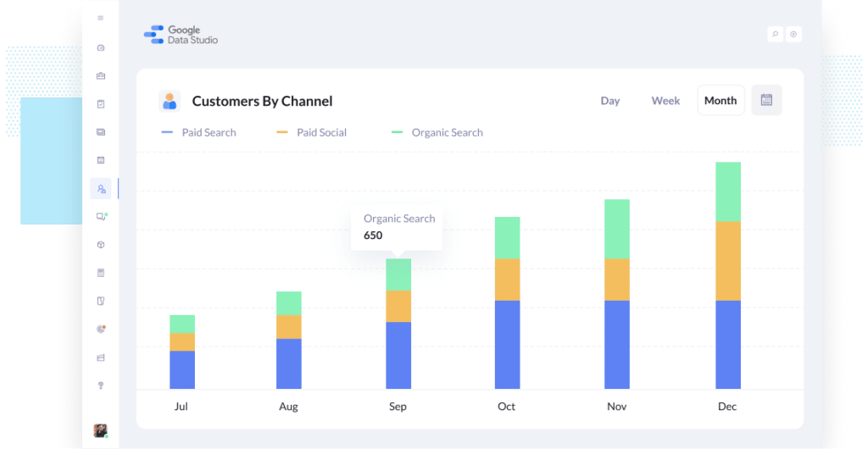Click Dec's orange Paid Social segment
Viewport: 868px width, 449px height.
pos(728,261)
